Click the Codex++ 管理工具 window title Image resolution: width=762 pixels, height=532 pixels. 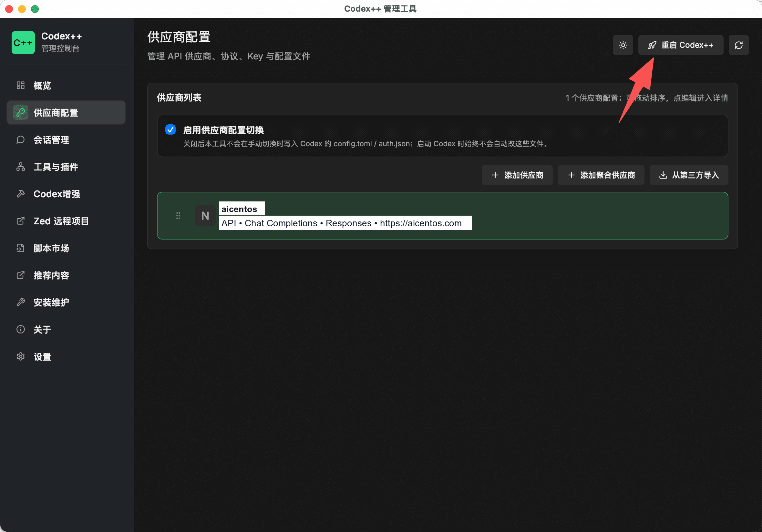pos(380,9)
